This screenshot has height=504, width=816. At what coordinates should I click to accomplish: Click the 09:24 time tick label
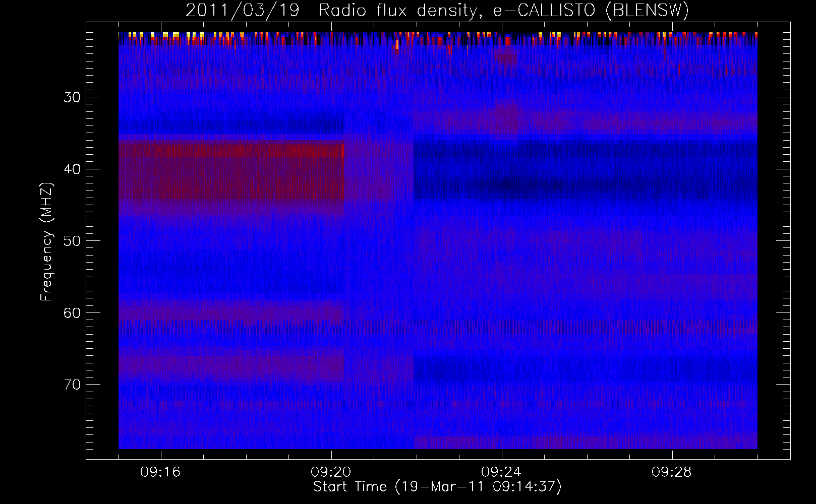pyautogui.click(x=501, y=472)
